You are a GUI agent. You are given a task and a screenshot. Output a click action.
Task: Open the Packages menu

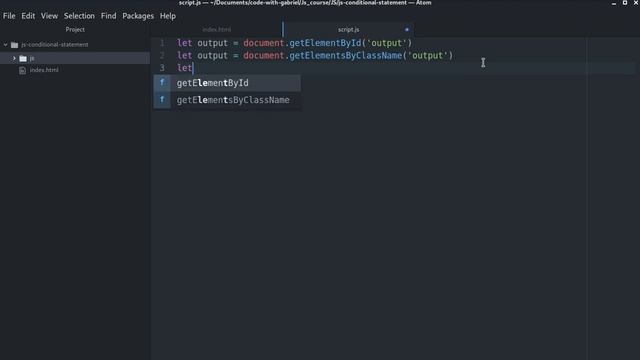[138, 16]
